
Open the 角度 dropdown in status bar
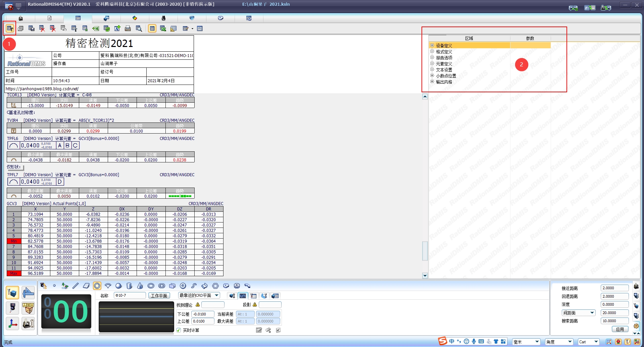[x=559, y=342]
